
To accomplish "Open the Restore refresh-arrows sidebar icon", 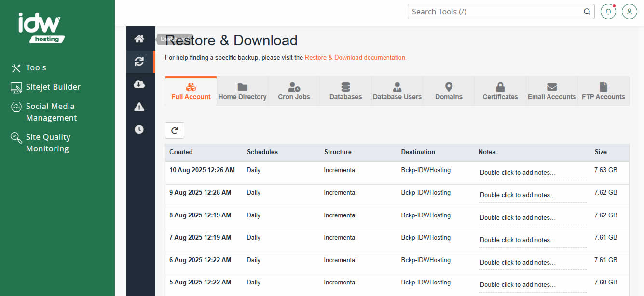I will [x=139, y=61].
